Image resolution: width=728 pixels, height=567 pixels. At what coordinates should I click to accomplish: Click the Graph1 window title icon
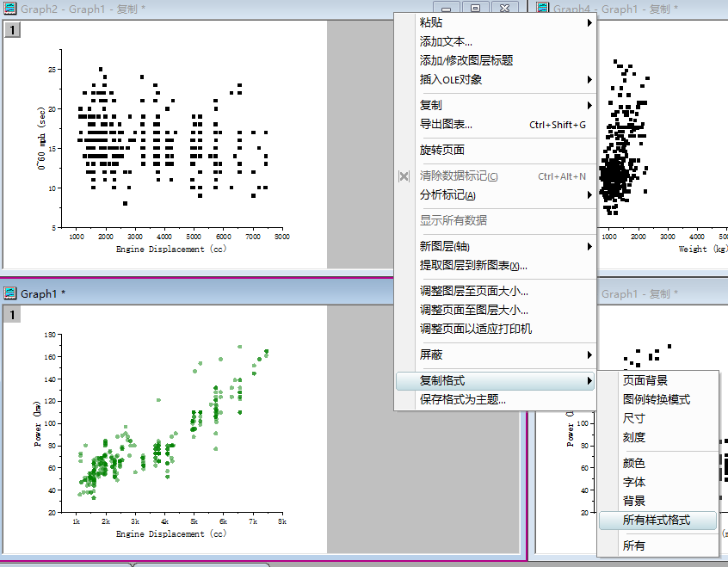pos(11,293)
